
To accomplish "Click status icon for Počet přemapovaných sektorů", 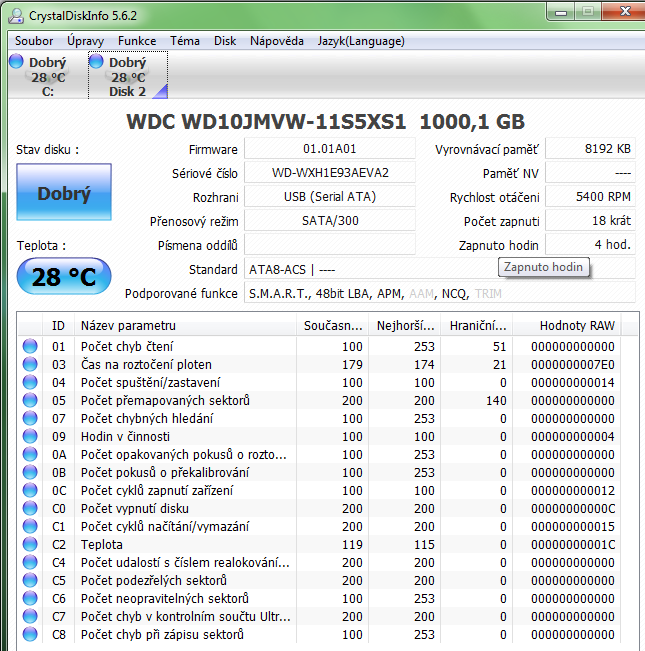I will point(30,400).
